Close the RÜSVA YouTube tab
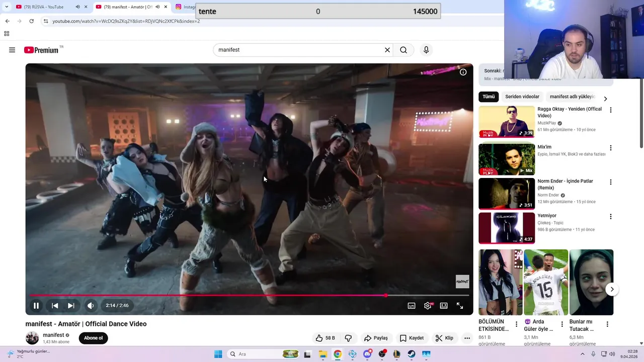644x362 pixels. [x=86, y=7]
